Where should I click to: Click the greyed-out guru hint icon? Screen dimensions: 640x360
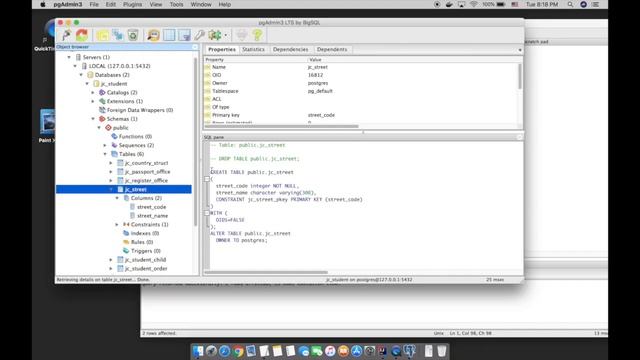[242, 36]
